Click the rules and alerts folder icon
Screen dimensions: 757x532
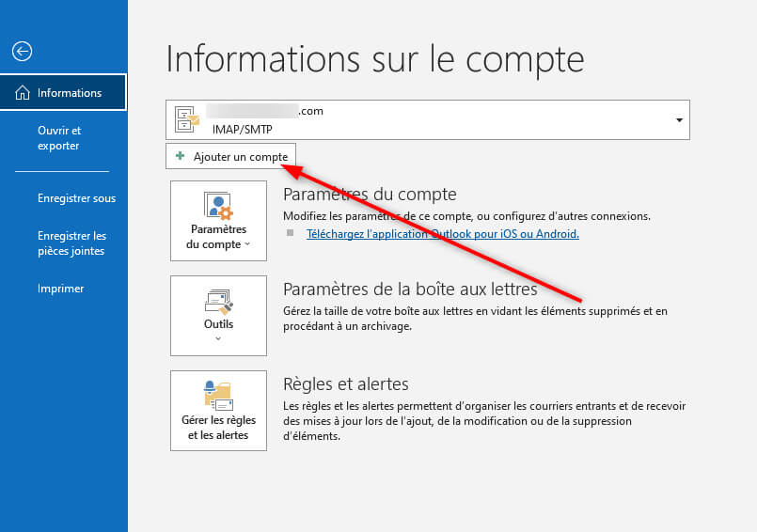pos(218,396)
